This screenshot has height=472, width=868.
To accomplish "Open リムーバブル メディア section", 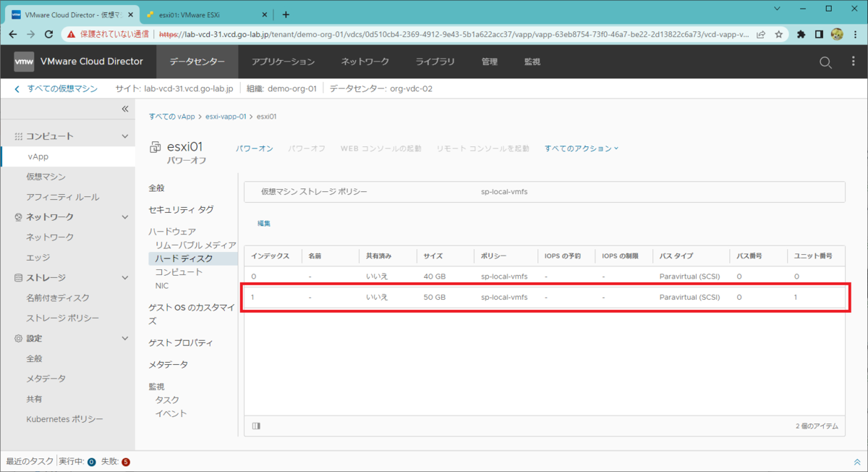I will [x=195, y=245].
